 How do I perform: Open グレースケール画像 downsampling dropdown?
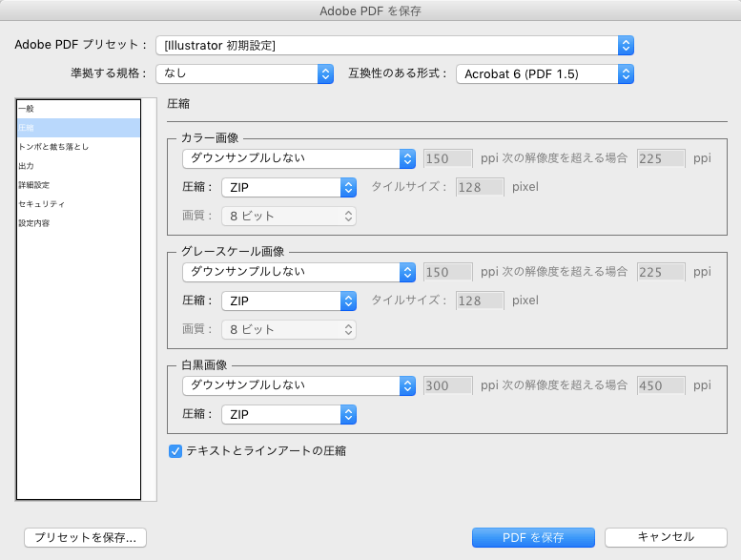298,272
